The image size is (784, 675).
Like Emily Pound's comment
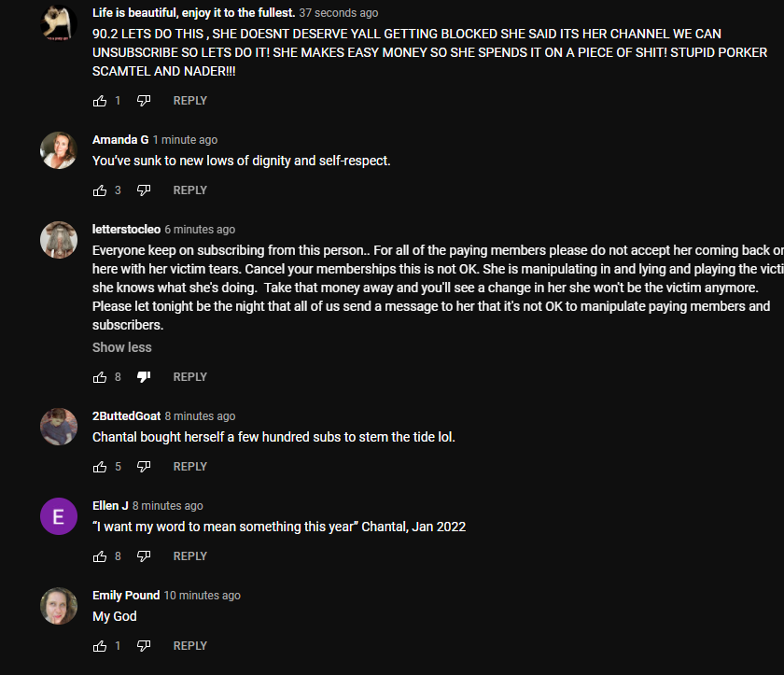click(100, 646)
